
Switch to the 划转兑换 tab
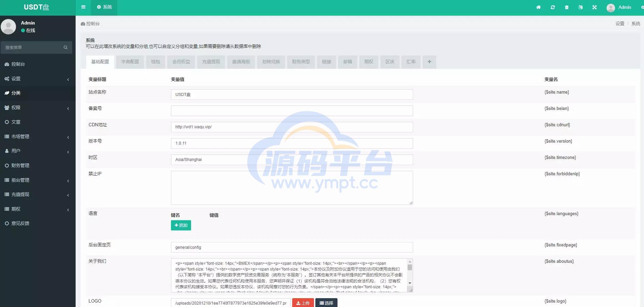click(x=271, y=62)
